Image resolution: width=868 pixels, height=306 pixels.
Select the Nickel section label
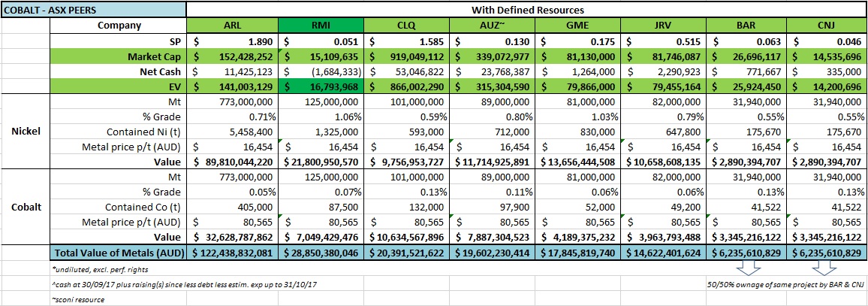point(26,132)
